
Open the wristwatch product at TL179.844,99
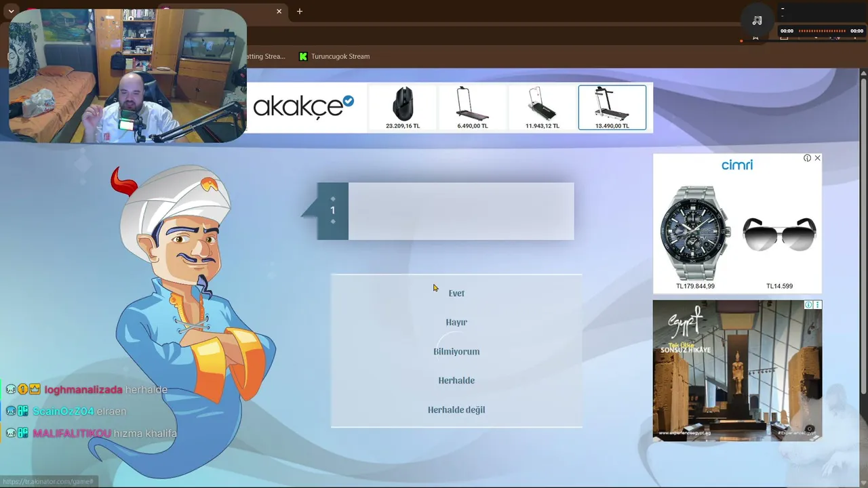[695, 237]
